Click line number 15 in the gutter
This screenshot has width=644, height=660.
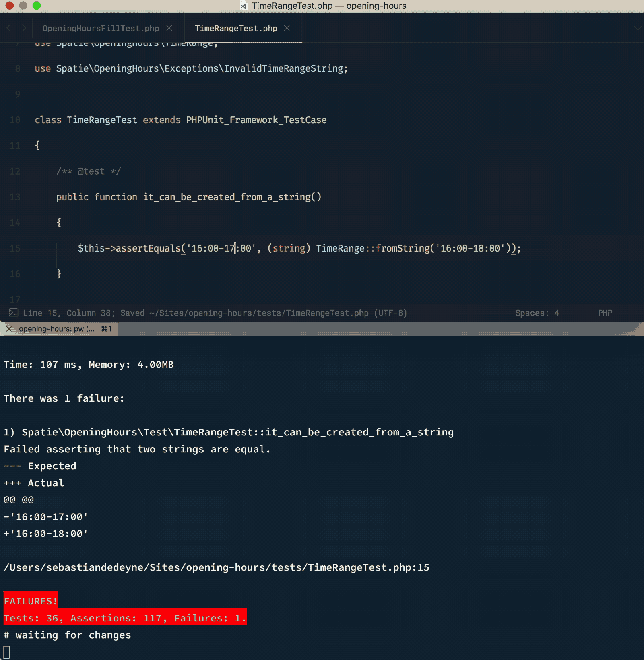[15, 248]
